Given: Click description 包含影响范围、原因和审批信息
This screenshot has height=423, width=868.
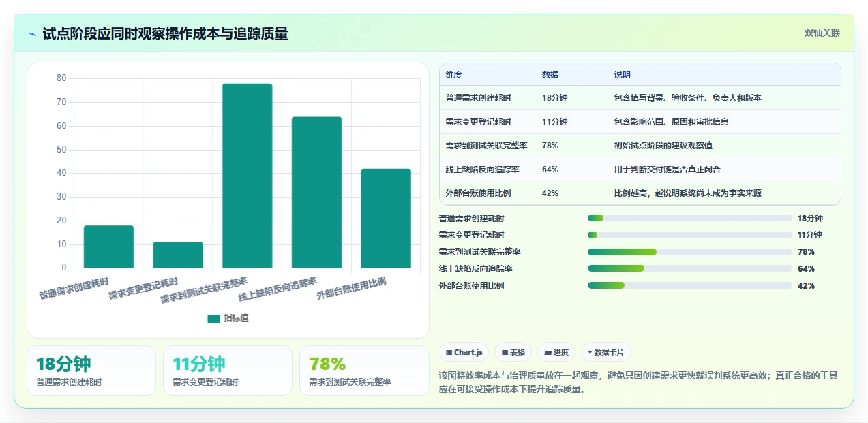Looking at the screenshot, I should [672, 122].
